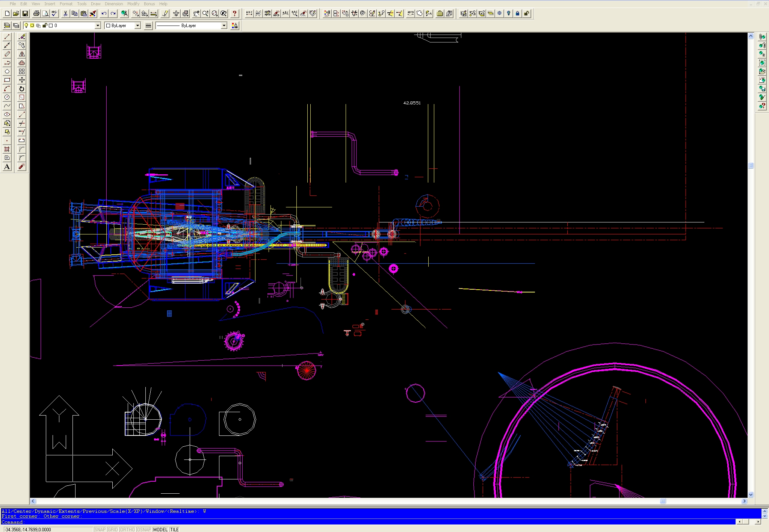769x532 pixels.
Task: Select the Line draw tool
Action: tap(7, 36)
